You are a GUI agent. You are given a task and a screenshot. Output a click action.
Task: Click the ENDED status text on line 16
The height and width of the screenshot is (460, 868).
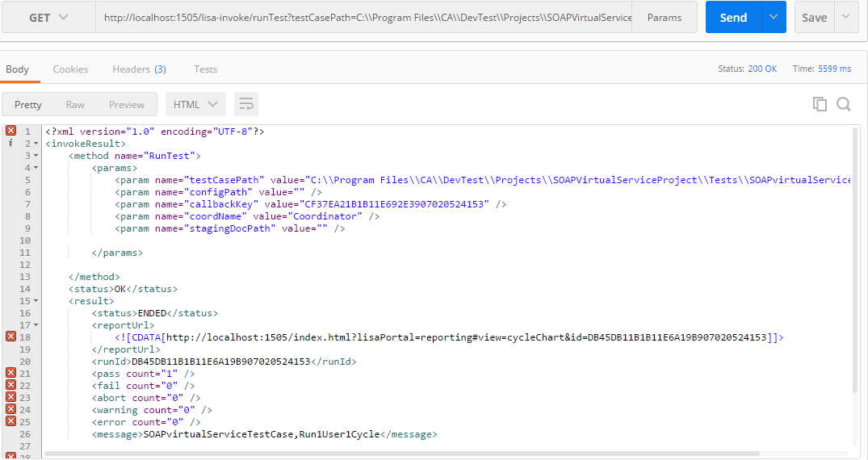click(153, 313)
